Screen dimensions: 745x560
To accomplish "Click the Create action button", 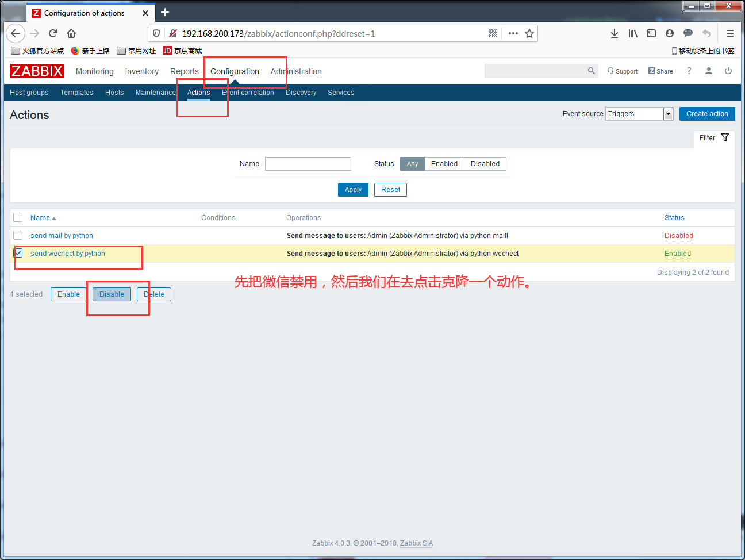I will click(x=707, y=114).
